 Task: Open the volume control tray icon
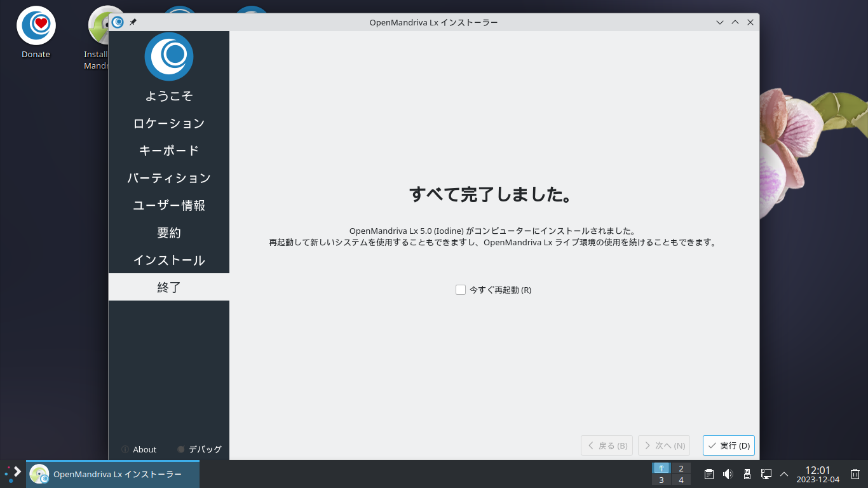(x=728, y=474)
